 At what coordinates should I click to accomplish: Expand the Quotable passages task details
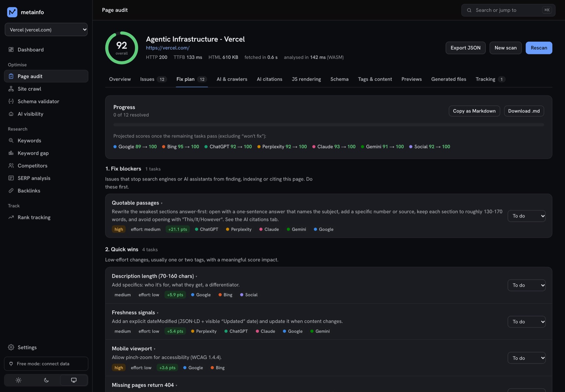[x=137, y=203]
